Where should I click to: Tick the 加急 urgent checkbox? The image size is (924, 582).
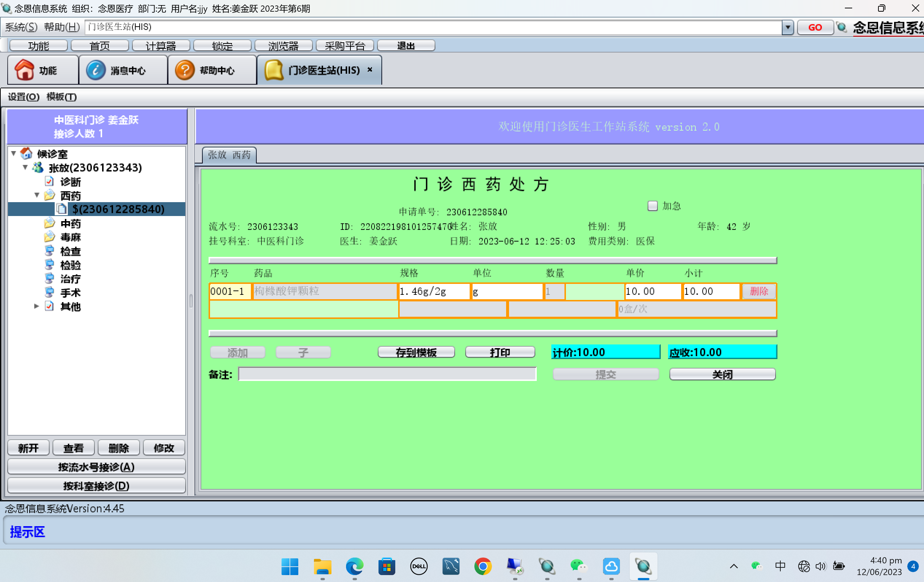(x=652, y=206)
